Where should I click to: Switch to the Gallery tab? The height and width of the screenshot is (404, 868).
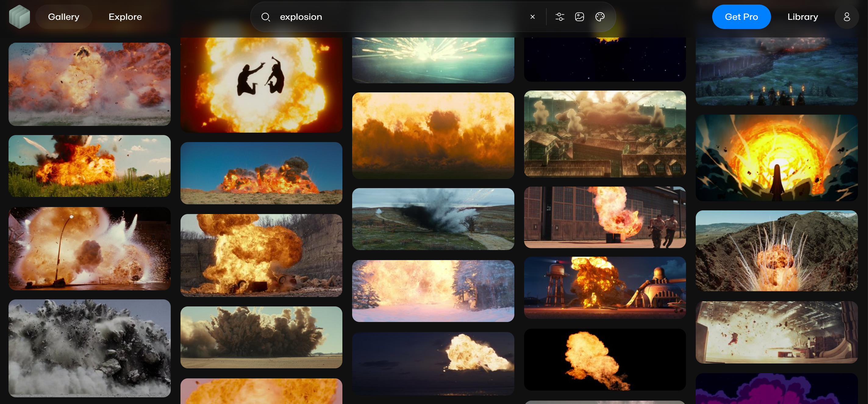click(x=64, y=17)
